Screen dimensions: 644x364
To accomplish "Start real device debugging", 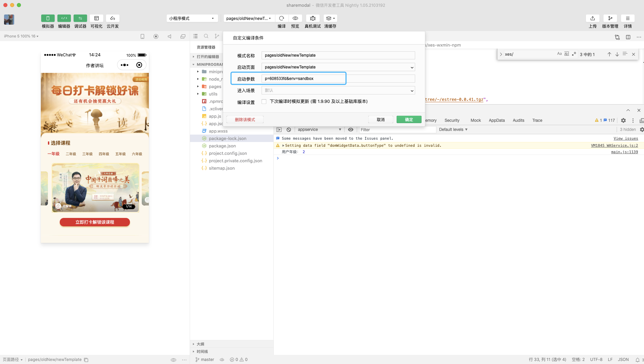I will pyautogui.click(x=313, y=18).
